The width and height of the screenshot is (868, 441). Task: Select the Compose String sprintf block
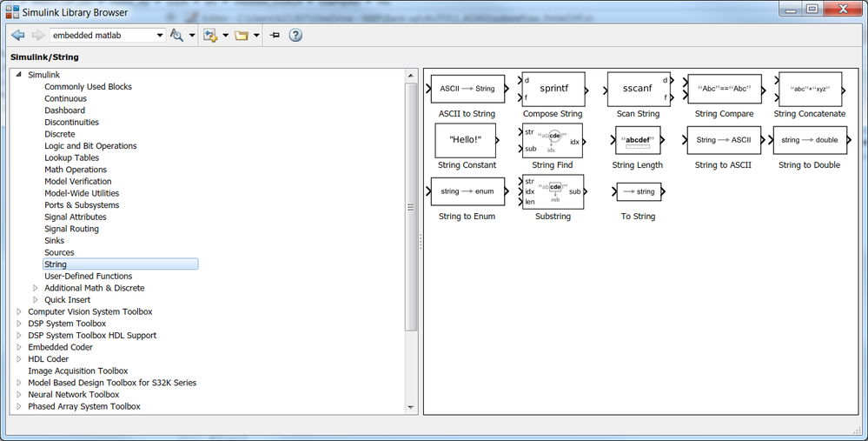553,90
